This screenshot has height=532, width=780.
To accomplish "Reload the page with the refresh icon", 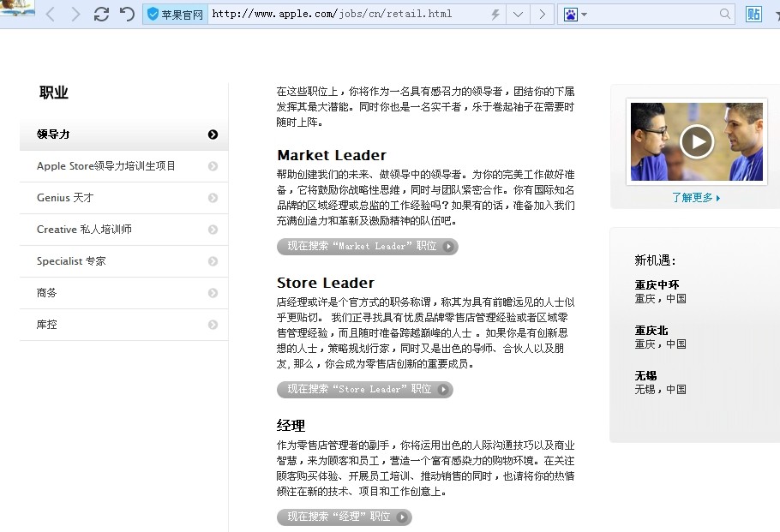I will coord(101,14).
